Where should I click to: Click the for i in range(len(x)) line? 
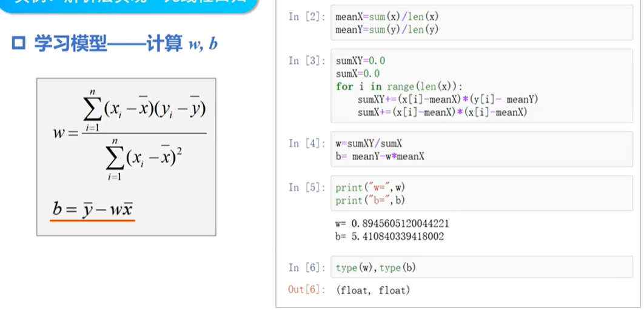399,87
